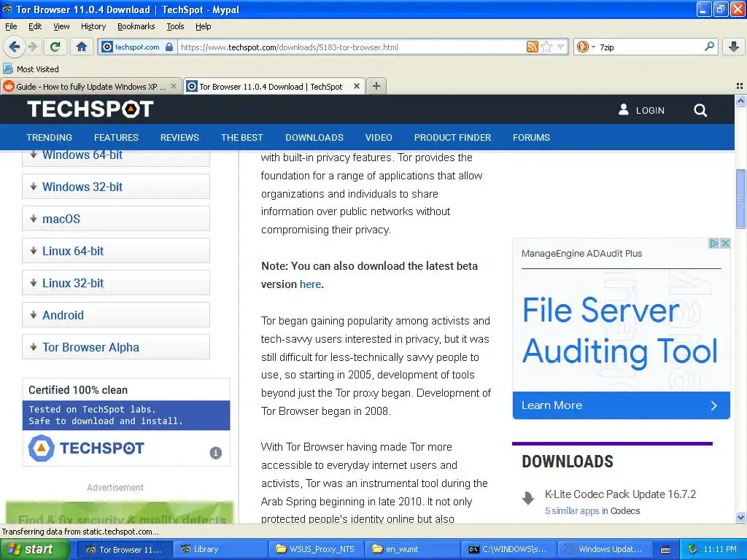This screenshot has width=747, height=560.
Task: Open search engine selector next to 7zip
Action: tap(586, 47)
